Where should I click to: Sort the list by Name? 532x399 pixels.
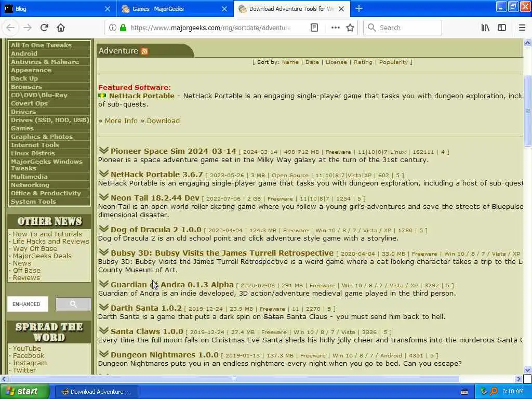point(290,62)
